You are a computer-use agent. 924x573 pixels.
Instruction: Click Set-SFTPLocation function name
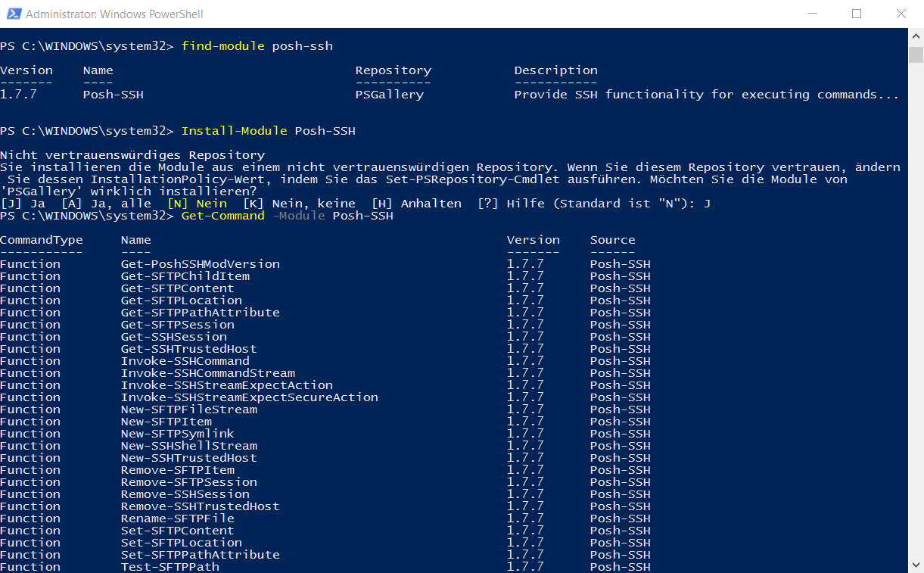182,543
